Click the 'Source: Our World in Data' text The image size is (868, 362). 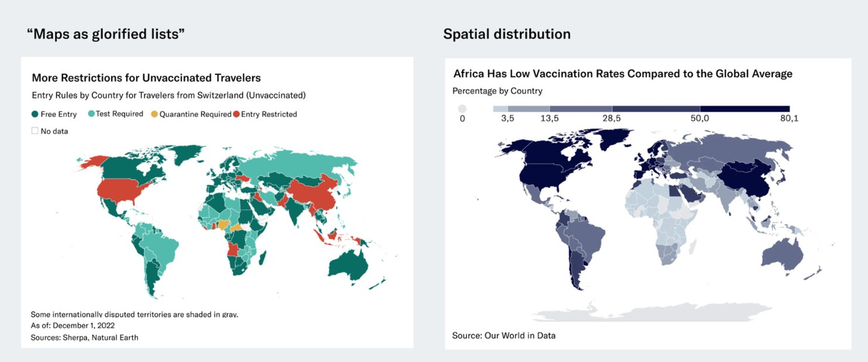click(x=503, y=336)
